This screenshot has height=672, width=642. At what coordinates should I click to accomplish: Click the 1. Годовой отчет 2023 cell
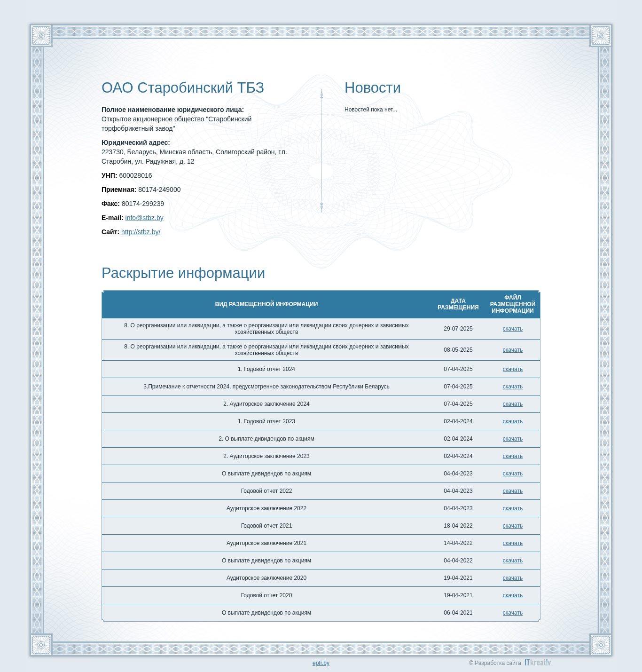pos(266,421)
